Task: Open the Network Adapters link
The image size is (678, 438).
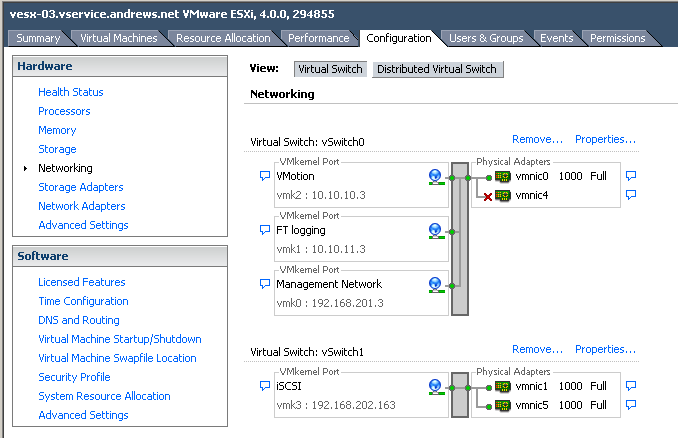Action: click(x=82, y=206)
